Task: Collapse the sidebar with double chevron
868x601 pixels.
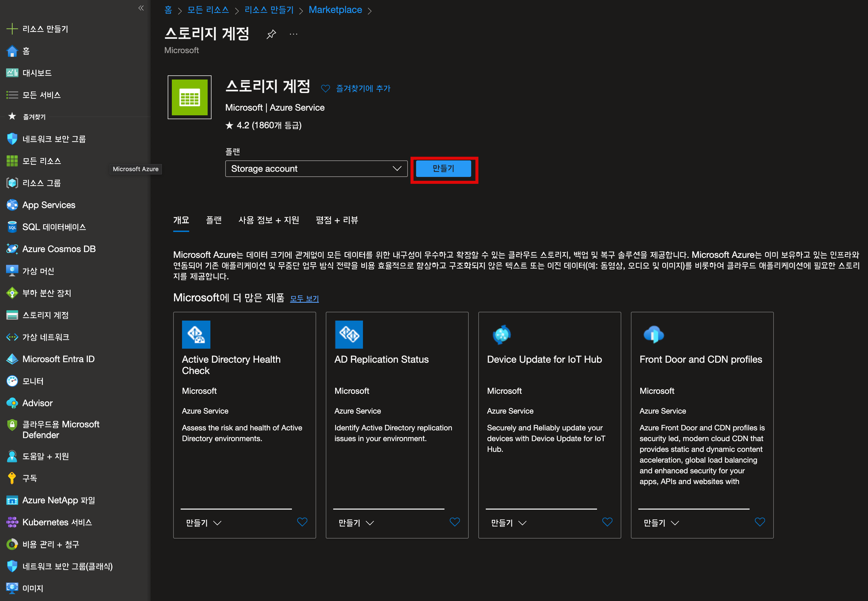Action: pos(141,8)
